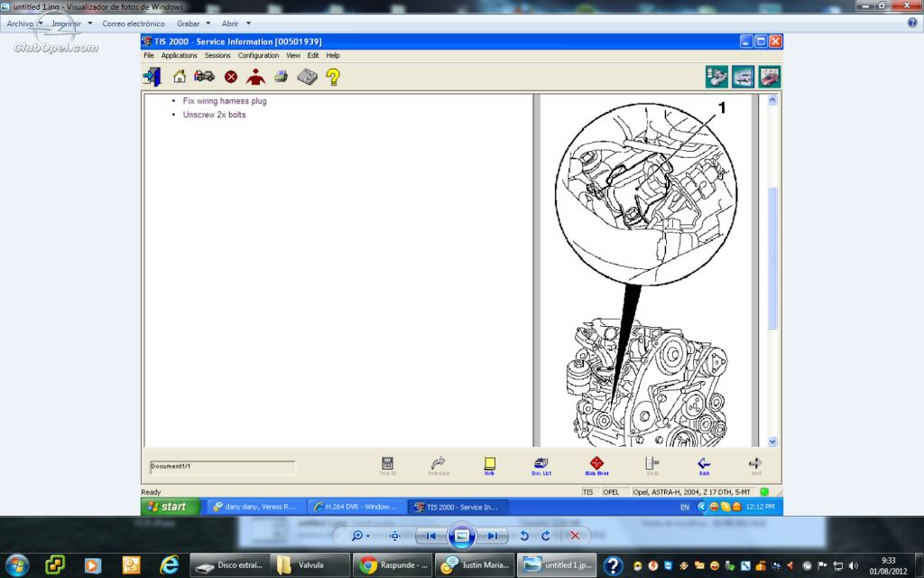Click Correo electrónico in photo viewer

coord(134,23)
